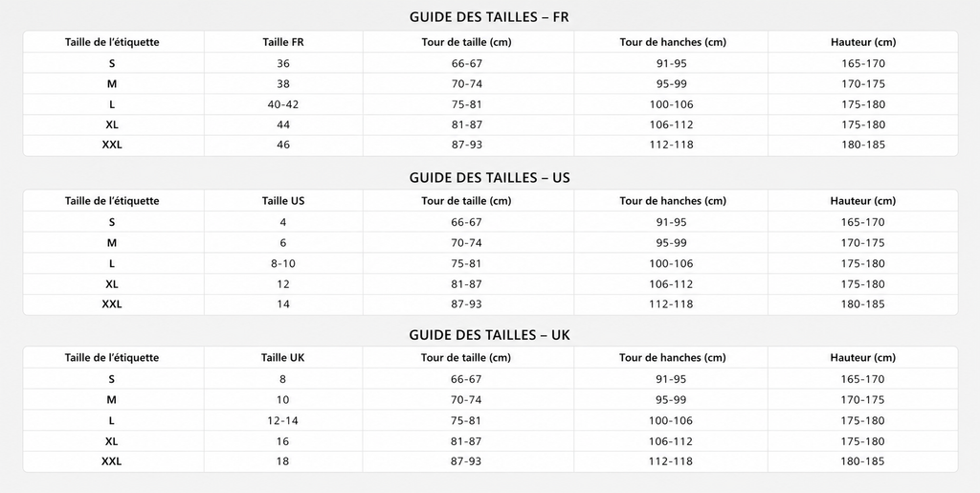Click Tour de taille header in US table
This screenshot has width=980, height=493.
[x=466, y=201]
